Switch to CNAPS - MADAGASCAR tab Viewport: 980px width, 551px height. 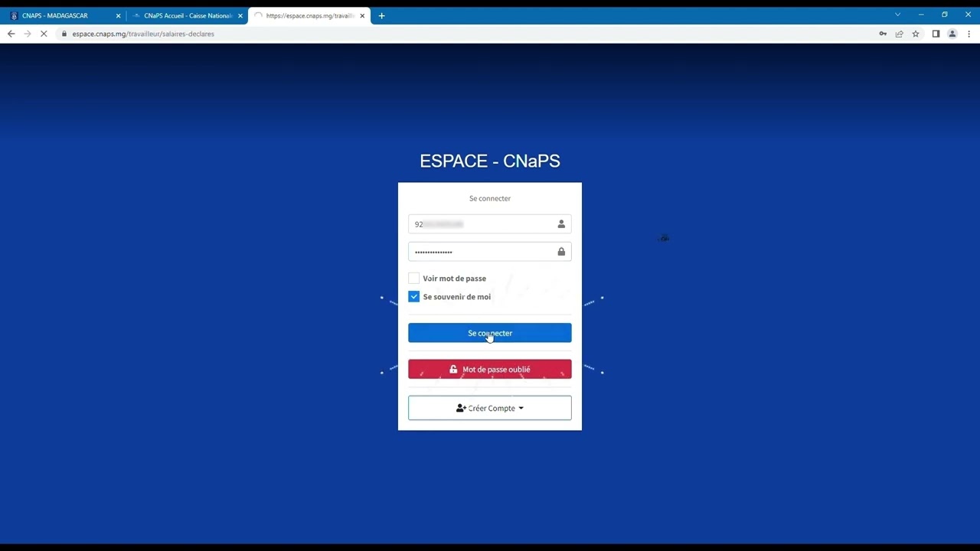point(64,15)
